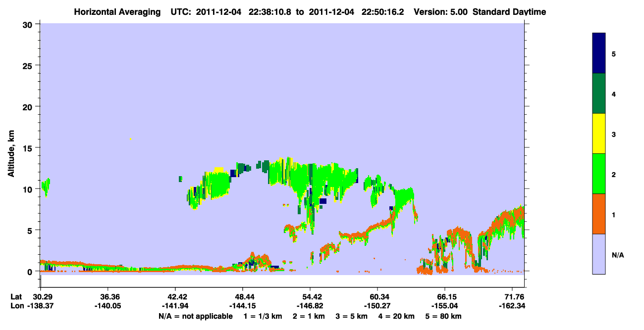Click the latitude value 66.15

click(x=445, y=297)
